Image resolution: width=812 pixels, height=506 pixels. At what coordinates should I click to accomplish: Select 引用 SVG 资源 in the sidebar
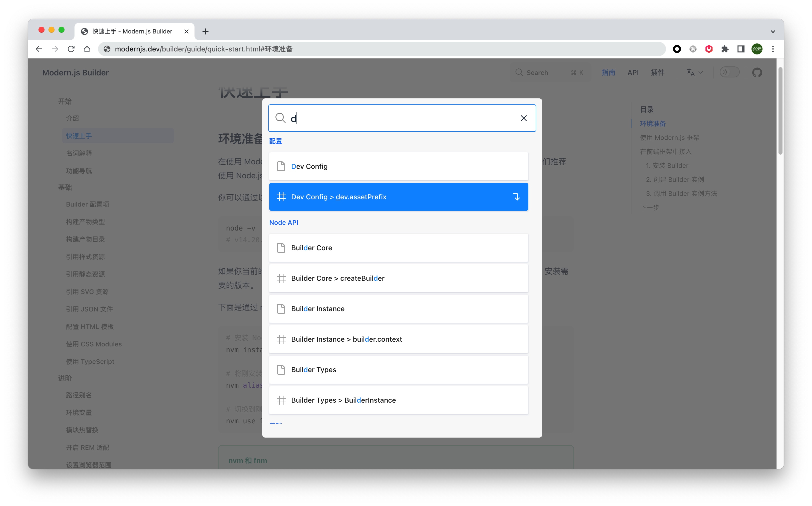pos(87,291)
